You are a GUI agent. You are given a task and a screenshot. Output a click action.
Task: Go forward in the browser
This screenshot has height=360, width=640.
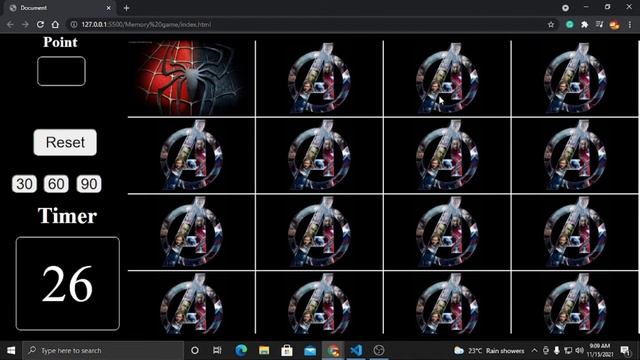25,24
